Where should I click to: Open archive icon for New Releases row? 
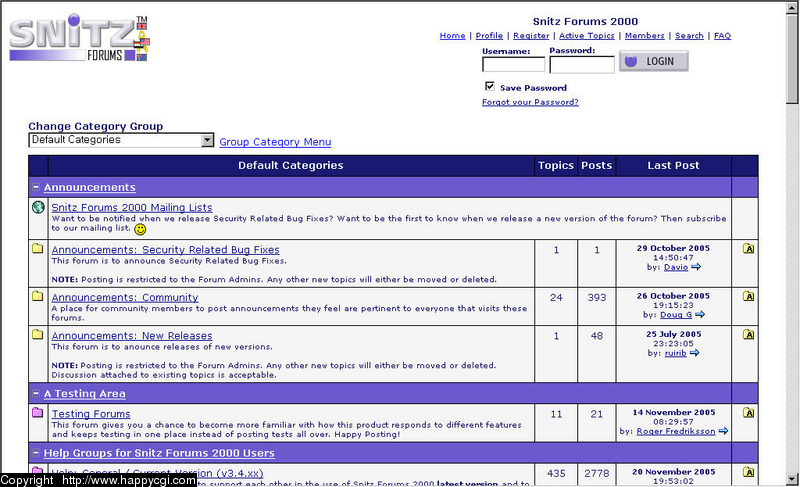[748, 335]
